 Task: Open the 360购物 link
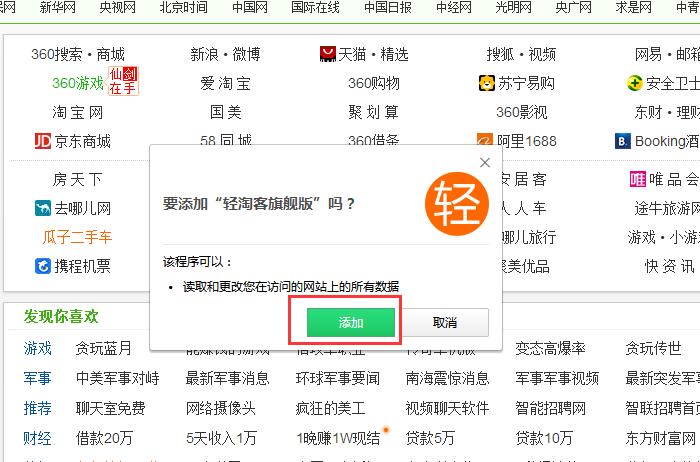(374, 83)
